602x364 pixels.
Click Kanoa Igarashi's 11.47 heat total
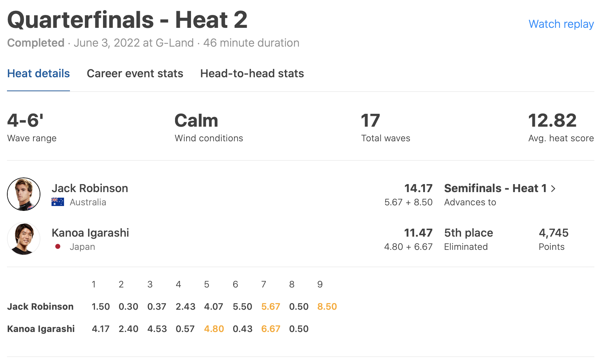pos(418,233)
